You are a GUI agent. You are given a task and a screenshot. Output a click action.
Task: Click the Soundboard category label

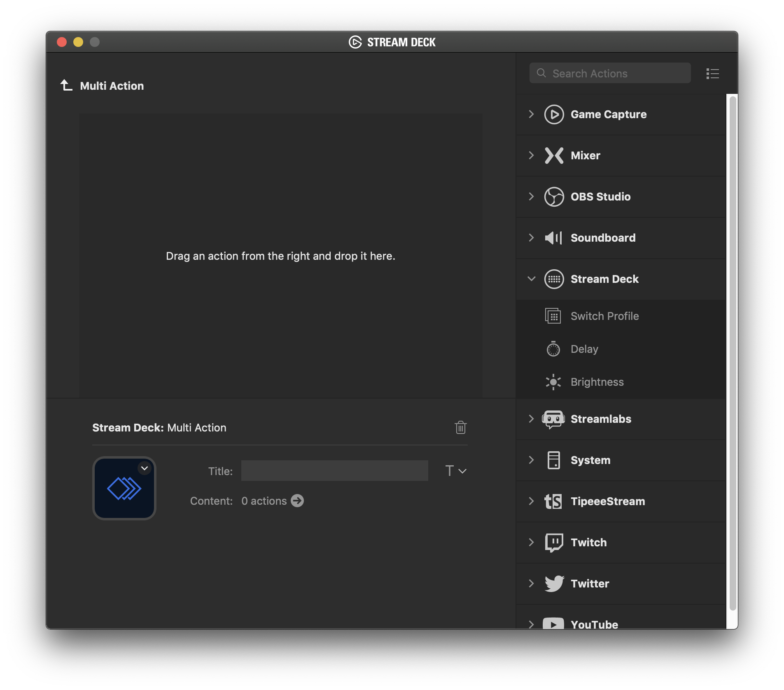(x=603, y=238)
